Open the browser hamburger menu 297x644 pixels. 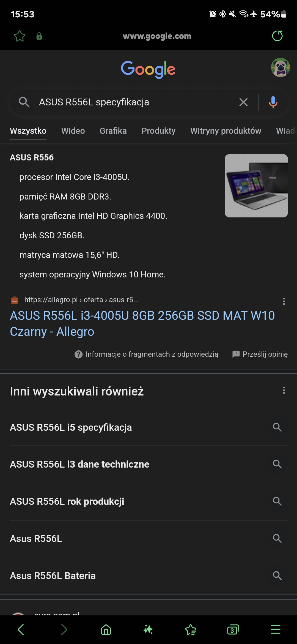[x=276, y=629]
